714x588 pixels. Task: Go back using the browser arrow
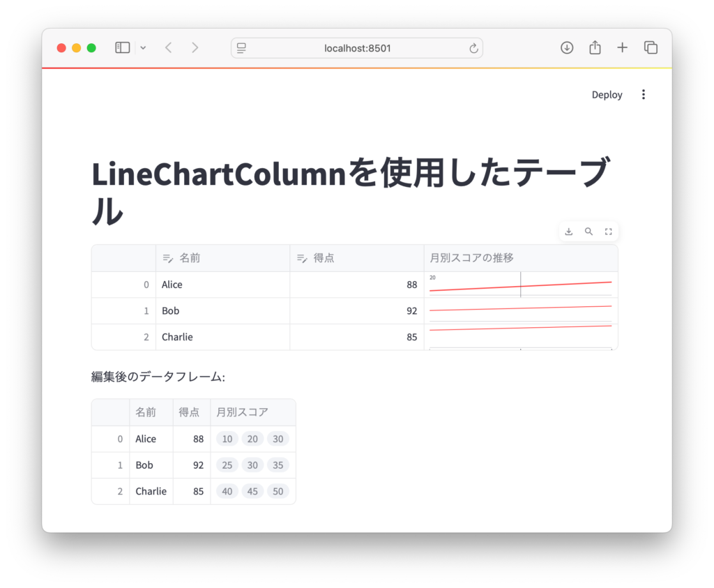(x=168, y=47)
